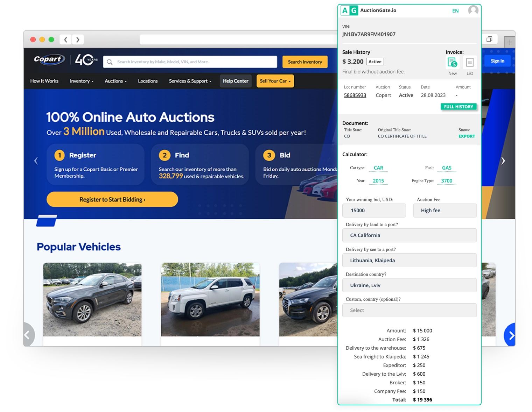
Task: Expand the Auctions menu
Action: 115,81
